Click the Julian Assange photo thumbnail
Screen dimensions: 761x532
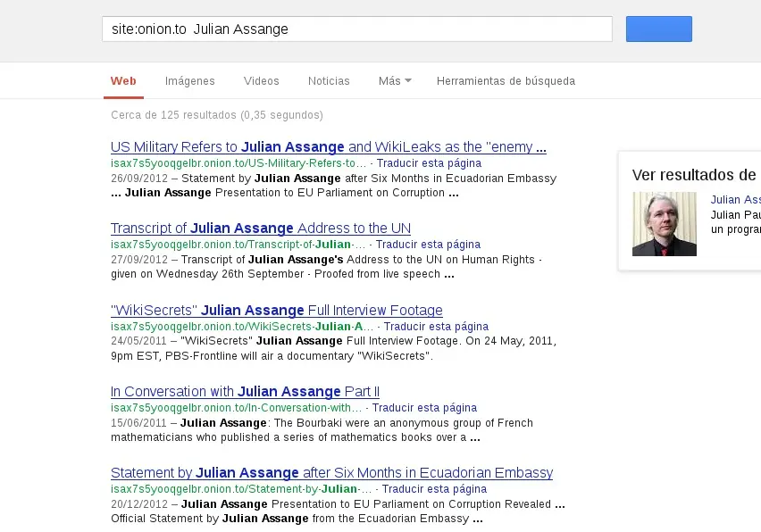(664, 224)
